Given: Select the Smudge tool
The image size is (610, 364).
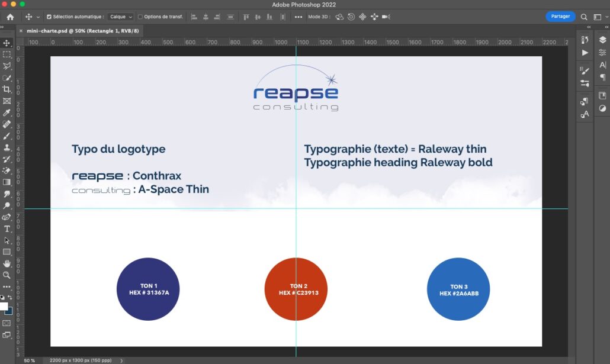Looking at the screenshot, I should point(7,194).
